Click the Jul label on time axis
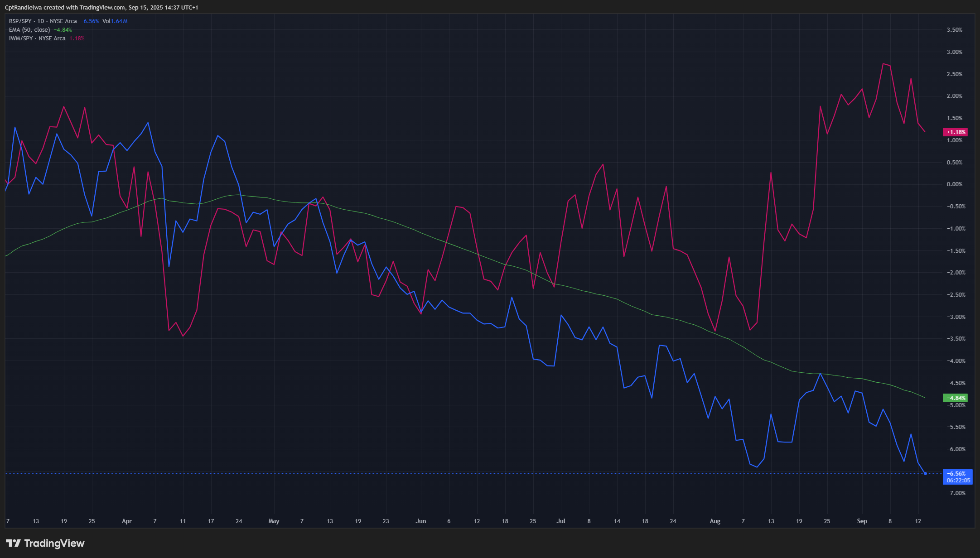 pos(561,521)
